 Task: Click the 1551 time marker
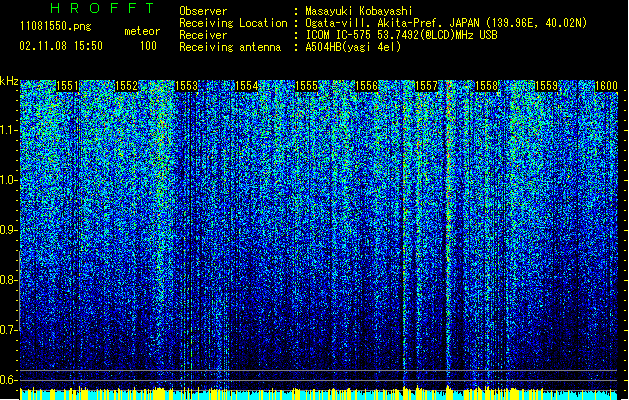click(x=67, y=86)
